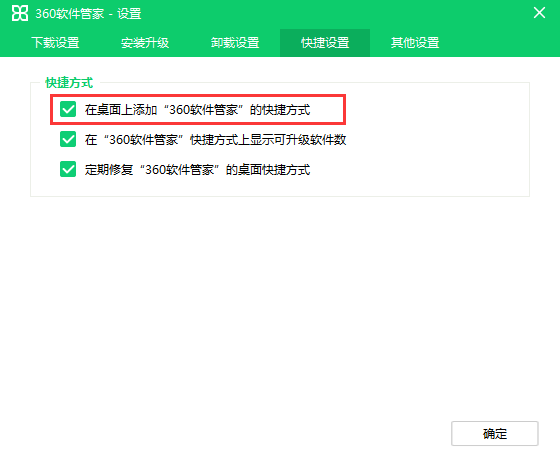Image resolution: width=560 pixels, height=460 pixels.
Task: Close the settings dialog window
Action: (x=539, y=13)
